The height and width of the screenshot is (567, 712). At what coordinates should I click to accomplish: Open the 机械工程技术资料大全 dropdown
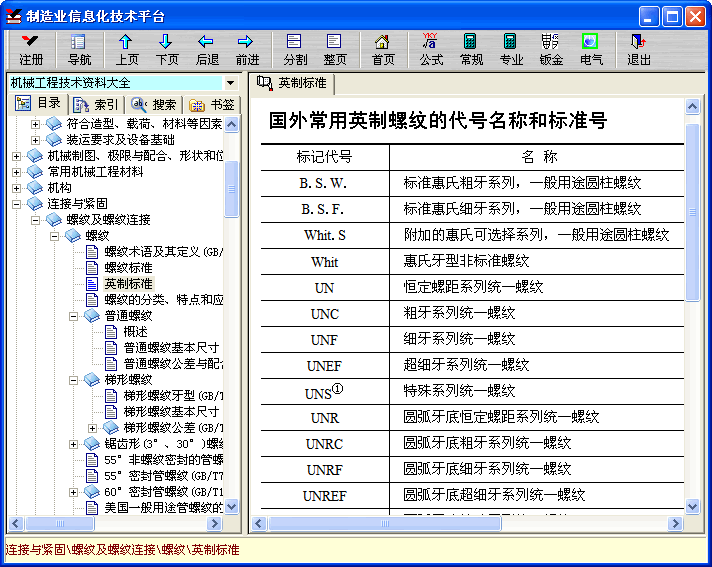(230, 83)
